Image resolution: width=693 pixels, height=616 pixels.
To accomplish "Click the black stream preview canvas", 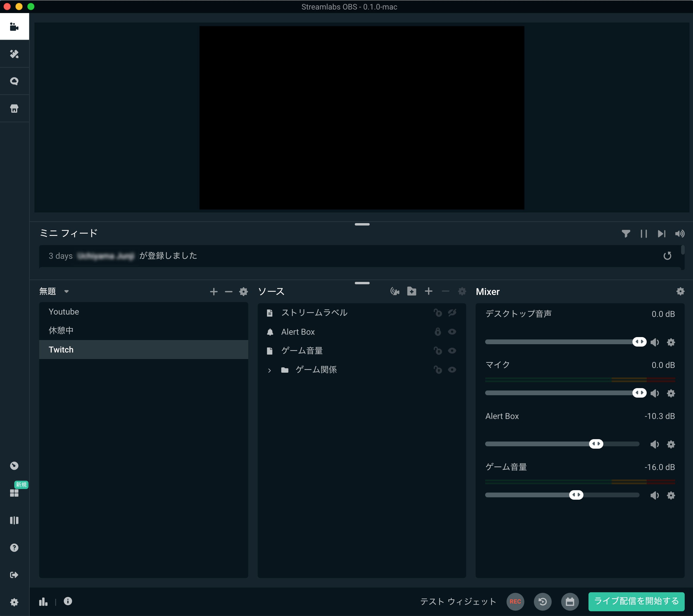I will [x=362, y=118].
